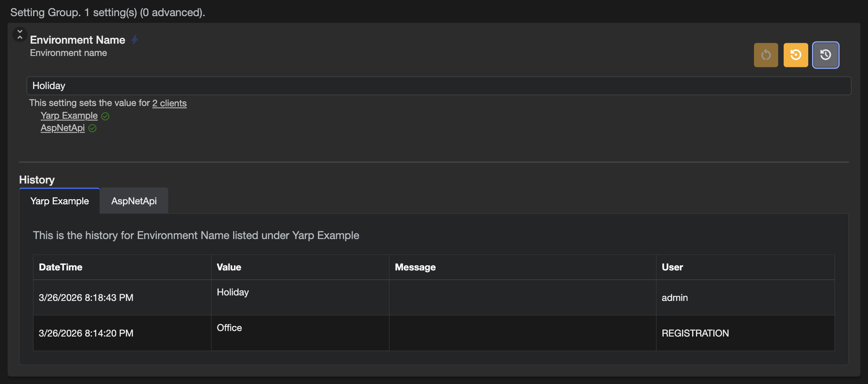
Task: Follow the AspNetApi client link
Action: click(62, 128)
